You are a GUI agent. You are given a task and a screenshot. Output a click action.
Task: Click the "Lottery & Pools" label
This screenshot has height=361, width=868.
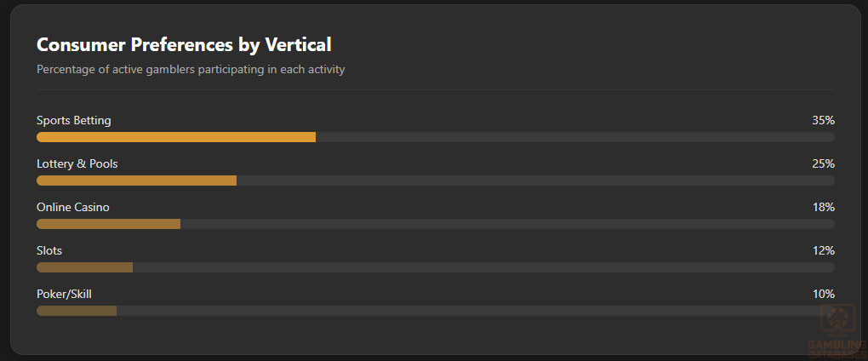pyautogui.click(x=77, y=163)
